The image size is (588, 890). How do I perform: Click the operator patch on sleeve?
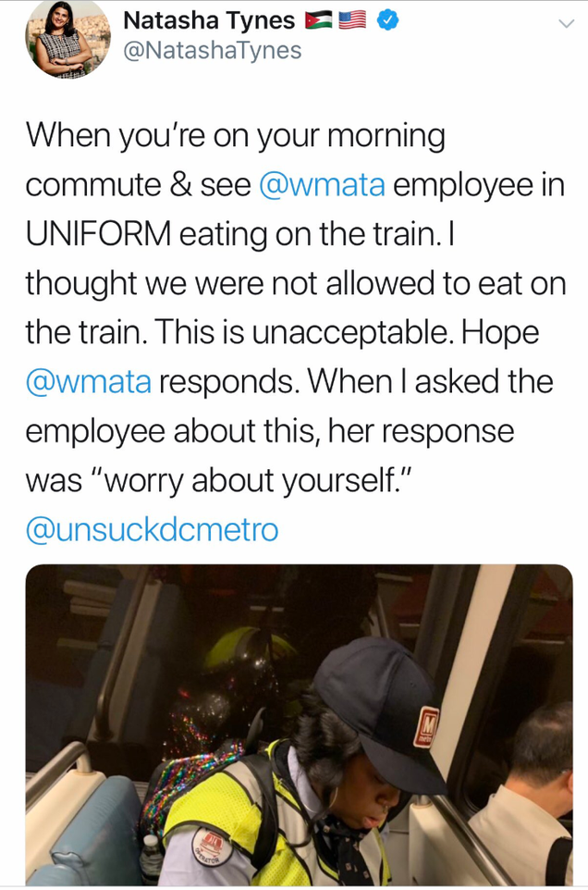[213, 846]
